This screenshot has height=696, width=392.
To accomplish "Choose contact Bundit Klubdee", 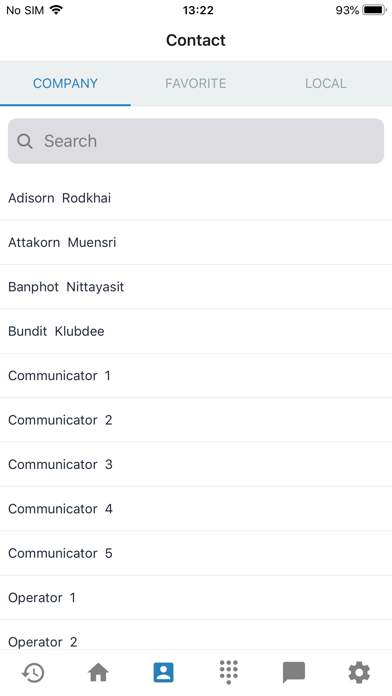I will click(x=196, y=331).
